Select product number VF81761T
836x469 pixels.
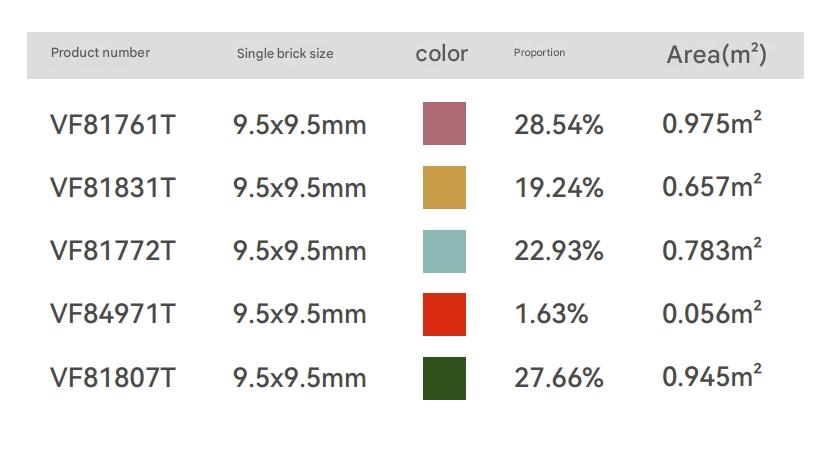coord(113,125)
